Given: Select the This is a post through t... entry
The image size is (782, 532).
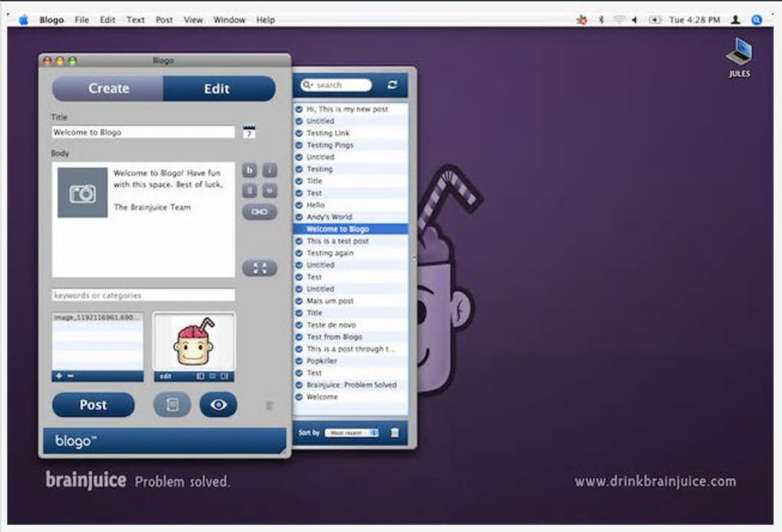Looking at the screenshot, I should click(x=350, y=349).
